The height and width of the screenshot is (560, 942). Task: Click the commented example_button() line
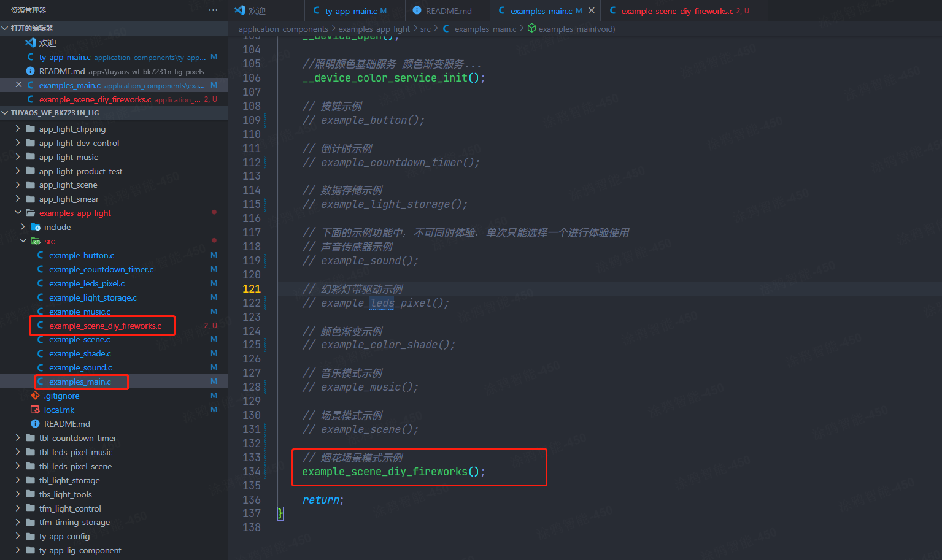363,120
